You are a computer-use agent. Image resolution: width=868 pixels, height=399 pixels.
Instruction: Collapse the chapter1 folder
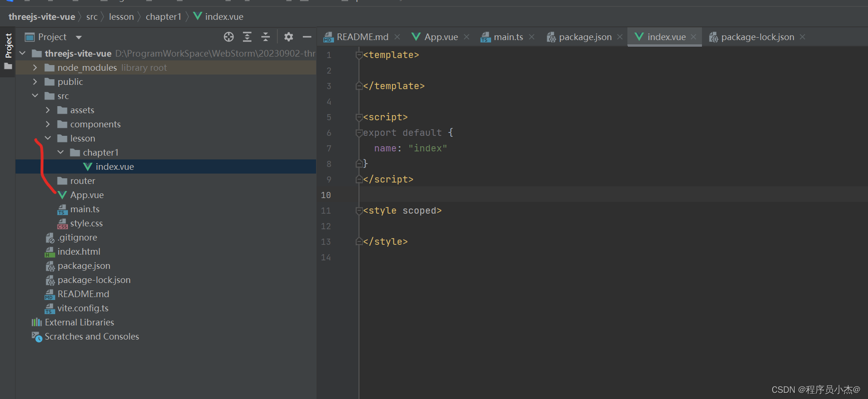pos(60,152)
